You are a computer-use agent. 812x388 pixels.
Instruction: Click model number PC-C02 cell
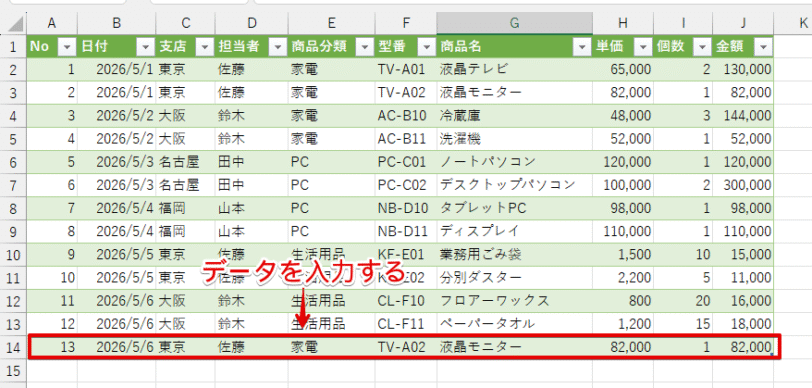click(x=406, y=185)
